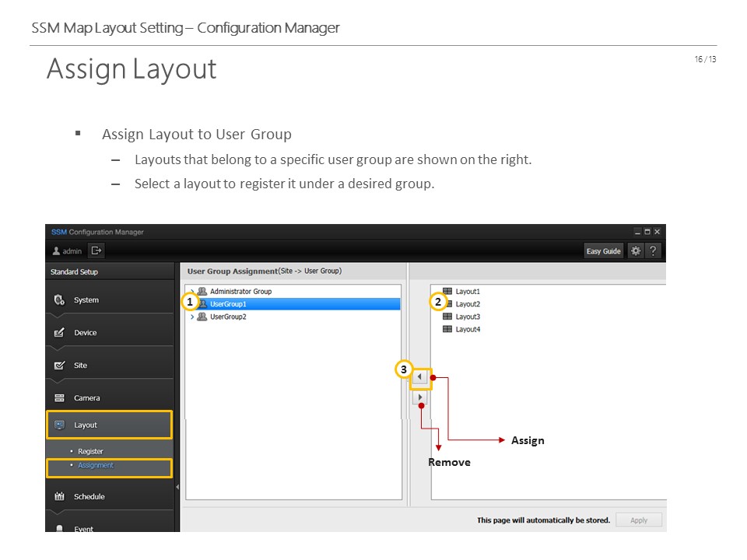Select the Register sub-item under Layout

[x=90, y=451]
